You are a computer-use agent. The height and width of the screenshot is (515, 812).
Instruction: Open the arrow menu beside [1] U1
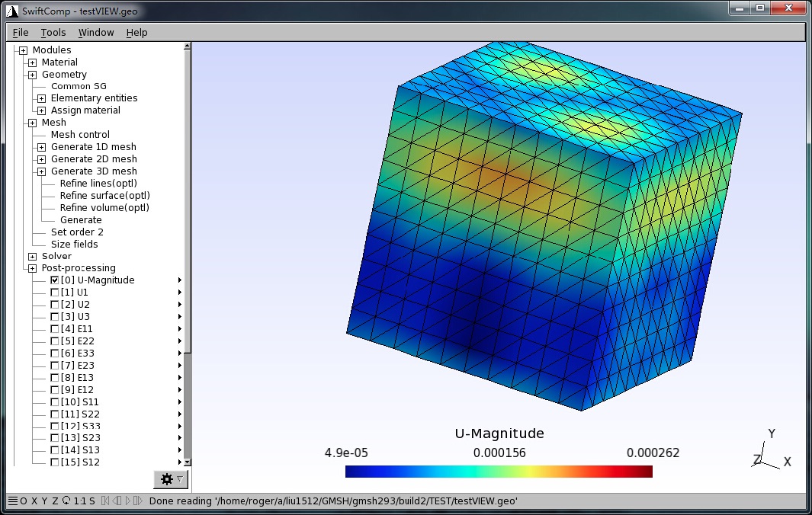tap(180, 293)
